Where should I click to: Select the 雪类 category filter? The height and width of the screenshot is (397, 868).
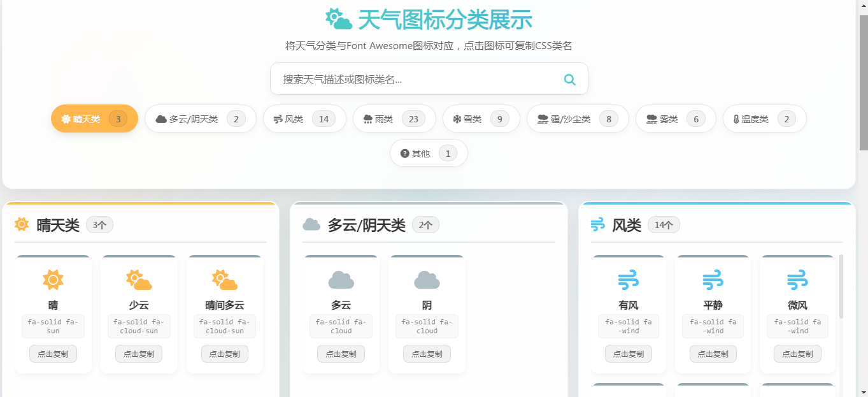tap(481, 119)
